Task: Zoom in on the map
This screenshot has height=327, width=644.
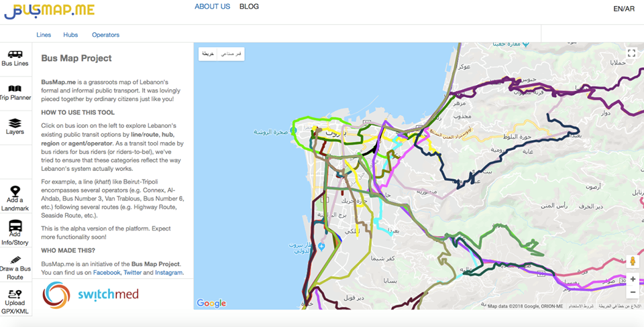Action: (632, 279)
